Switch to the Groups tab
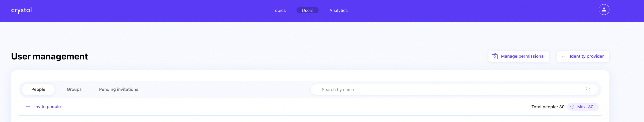The image size is (644, 122). [74, 89]
